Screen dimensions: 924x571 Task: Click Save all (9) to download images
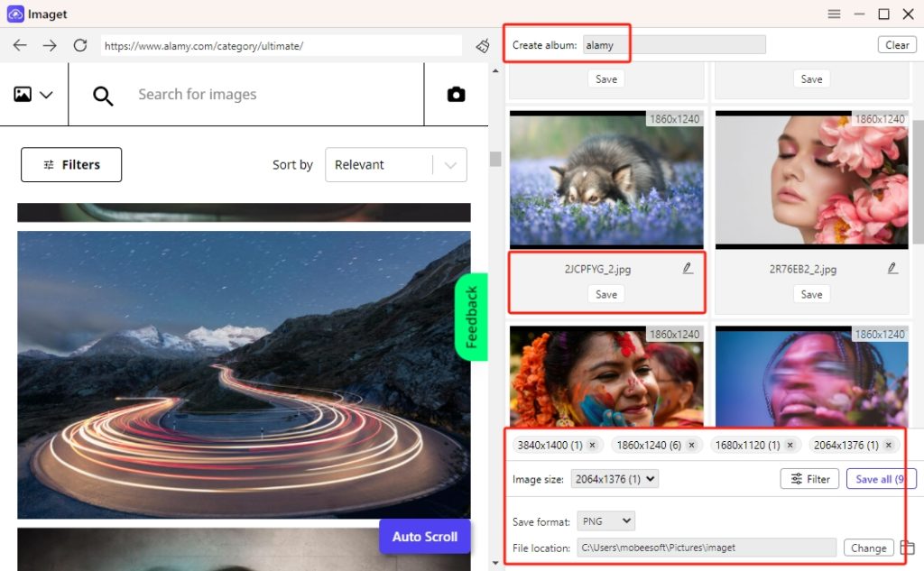tap(881, 478)
